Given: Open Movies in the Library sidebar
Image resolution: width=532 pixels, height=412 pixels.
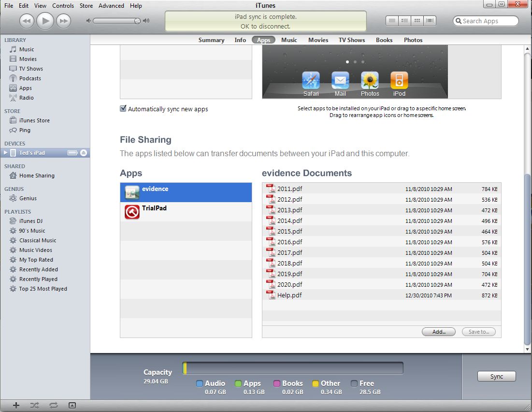Looking at the screenshot, I should point(28,59).
